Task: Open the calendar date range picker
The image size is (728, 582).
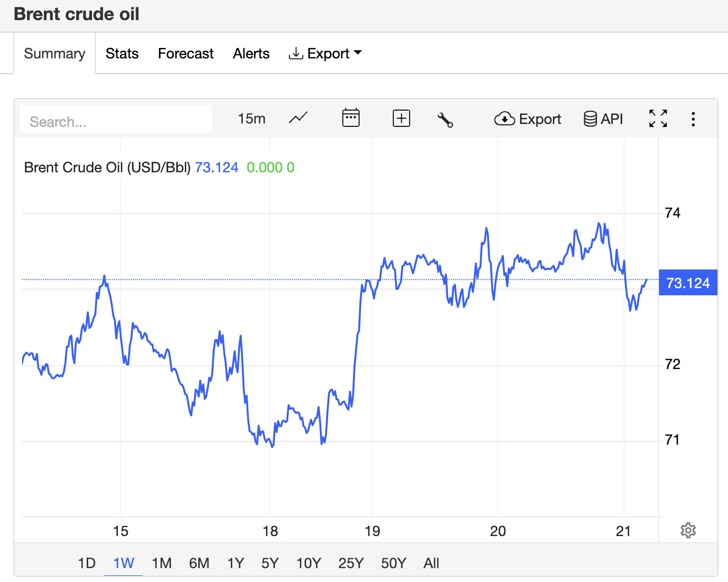Action: coord(351,118)
